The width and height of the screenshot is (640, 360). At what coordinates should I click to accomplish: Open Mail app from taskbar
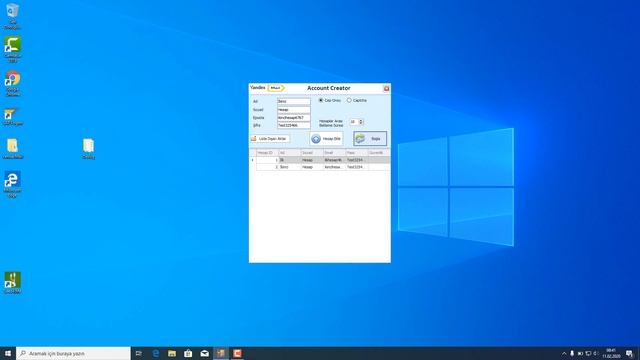click(204, 353)
